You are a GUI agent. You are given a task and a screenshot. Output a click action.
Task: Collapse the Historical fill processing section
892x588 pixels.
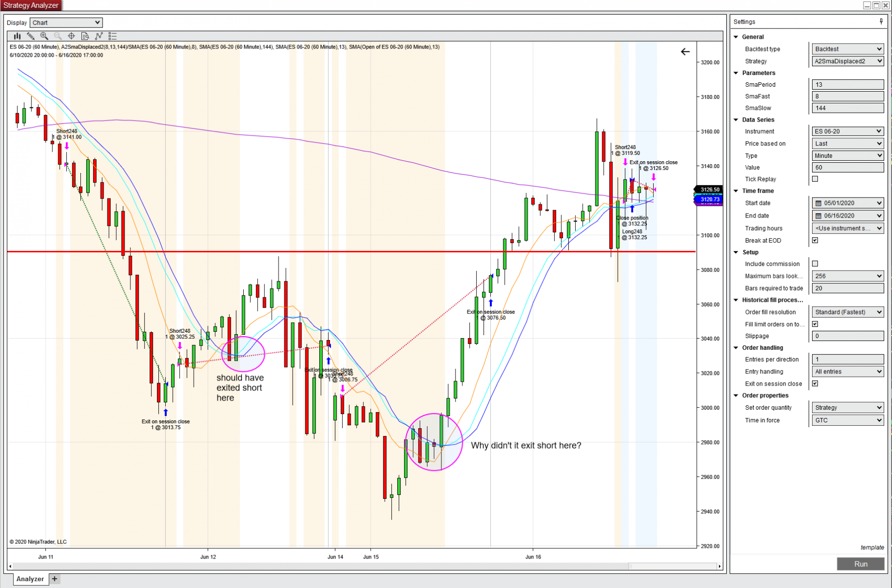pyautogui.click(x=736, y=300)
